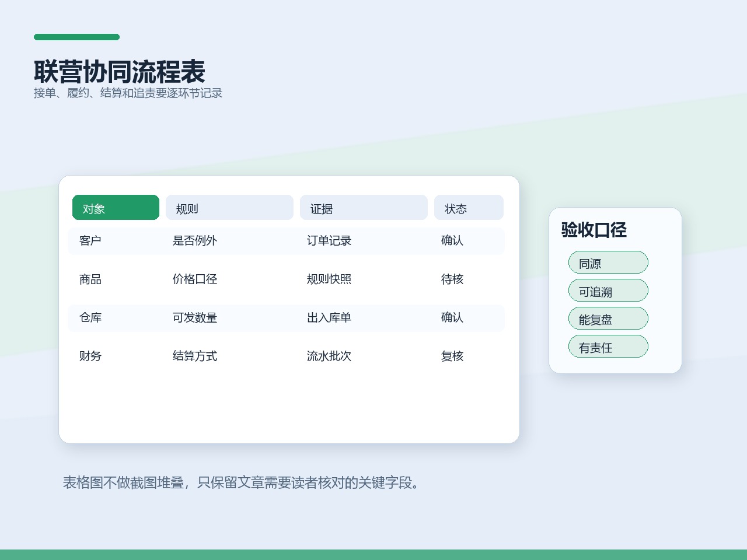Click the 有责任 pill tag
Image resolution: width=747 pixels, height=560 pixels.
[608, 346]
